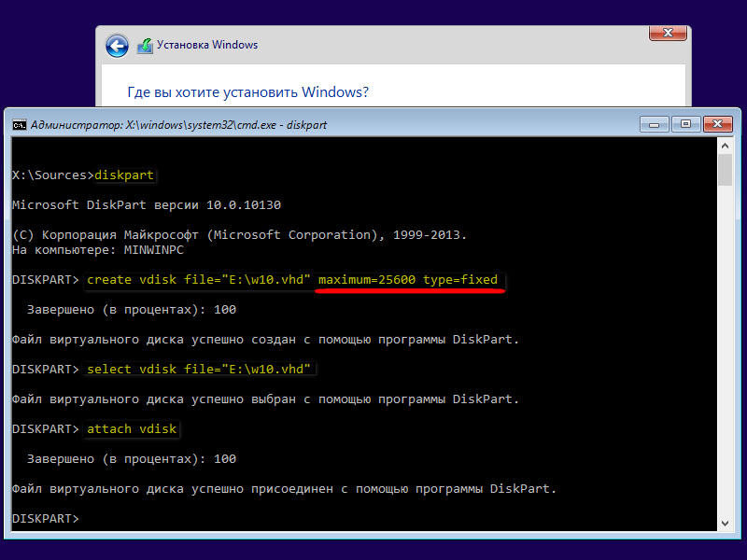Click the Windows Setup installer icon

coord(145,46)
